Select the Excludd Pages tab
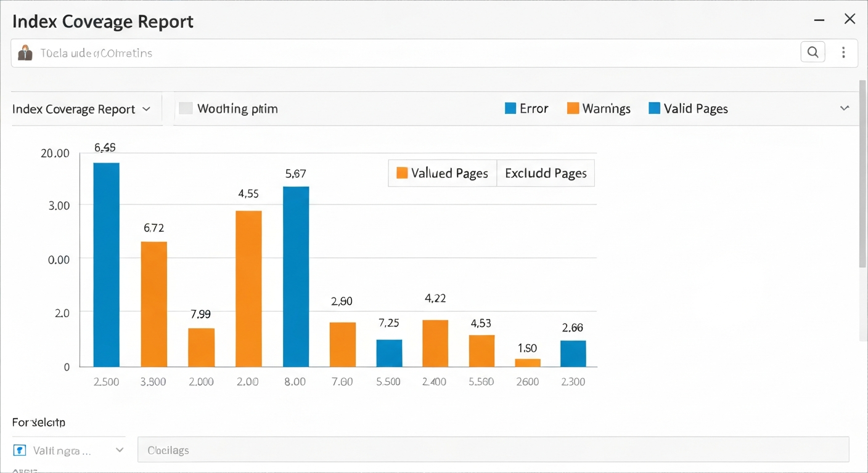The width and height of the screenshot is (868, 473). (x=546, y=173)
